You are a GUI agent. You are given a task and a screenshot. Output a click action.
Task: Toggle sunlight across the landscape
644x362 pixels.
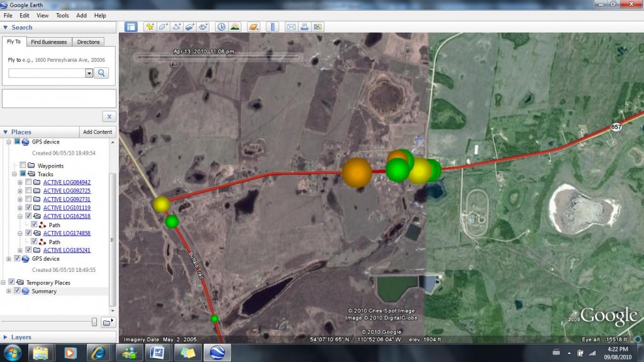pyautogui.click(x=235, y=27)
